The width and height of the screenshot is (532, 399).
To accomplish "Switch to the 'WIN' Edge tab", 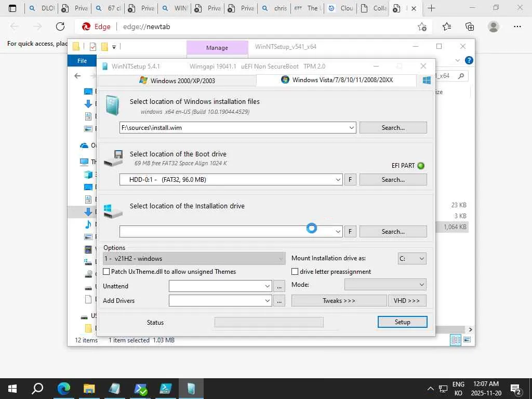I will point(175,8).
